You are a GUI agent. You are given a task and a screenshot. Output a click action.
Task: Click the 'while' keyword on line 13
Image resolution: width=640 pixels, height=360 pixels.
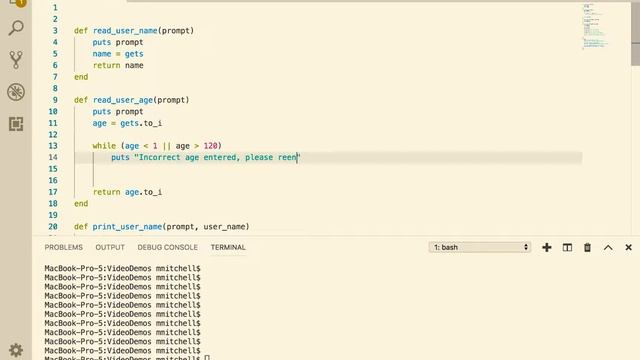(x=104, y=146)
